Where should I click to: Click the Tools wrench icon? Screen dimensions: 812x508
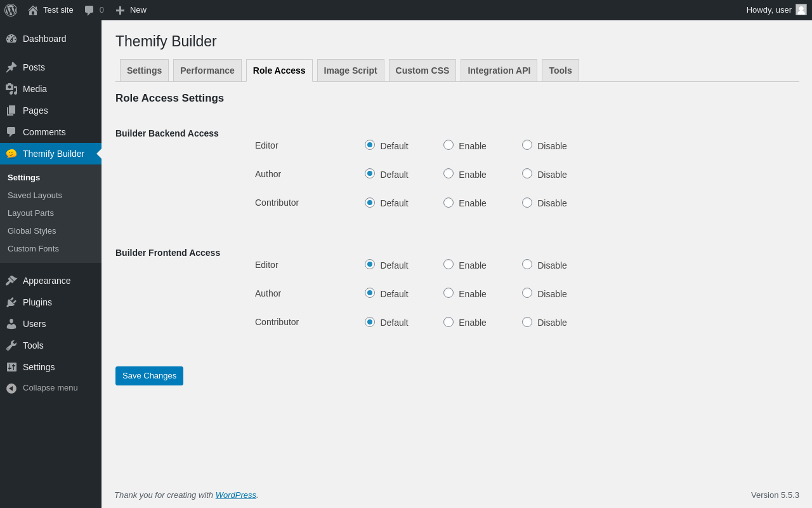pos(11,345)
